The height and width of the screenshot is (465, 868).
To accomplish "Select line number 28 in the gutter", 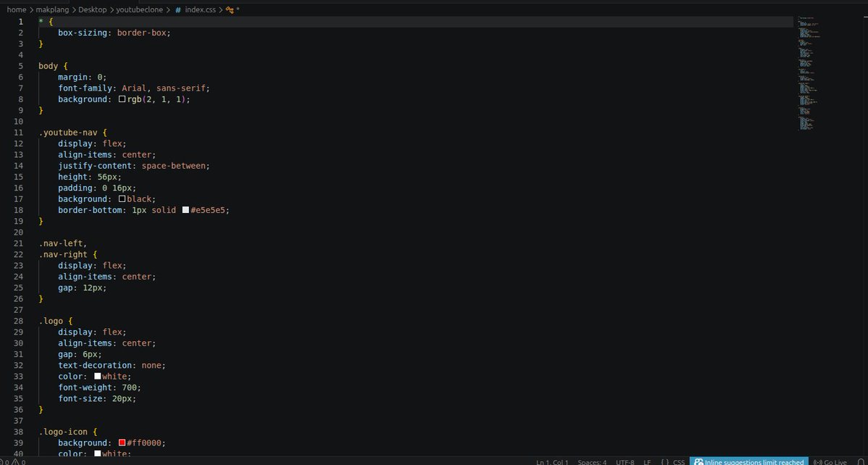I will pos(18,321).
